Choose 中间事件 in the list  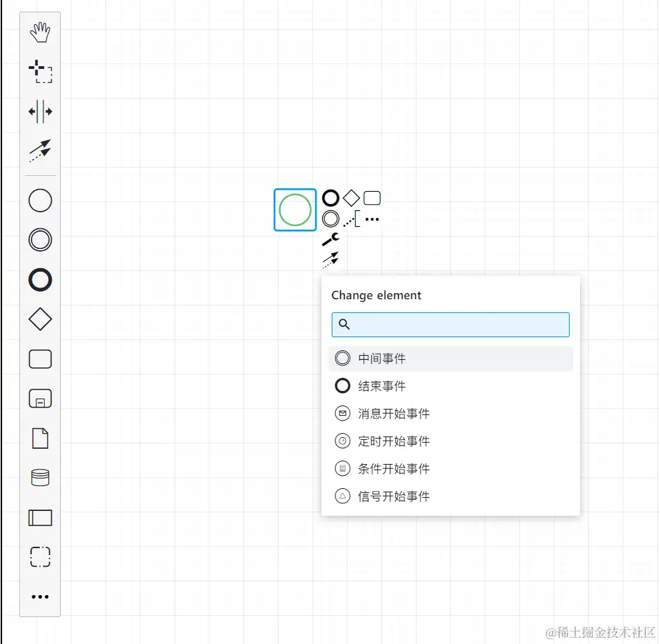click(450, 359)
